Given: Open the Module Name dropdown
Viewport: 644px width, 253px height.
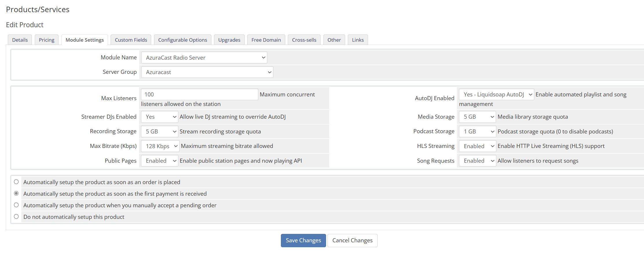Looking at the screenshot, I should pos(204,58).
